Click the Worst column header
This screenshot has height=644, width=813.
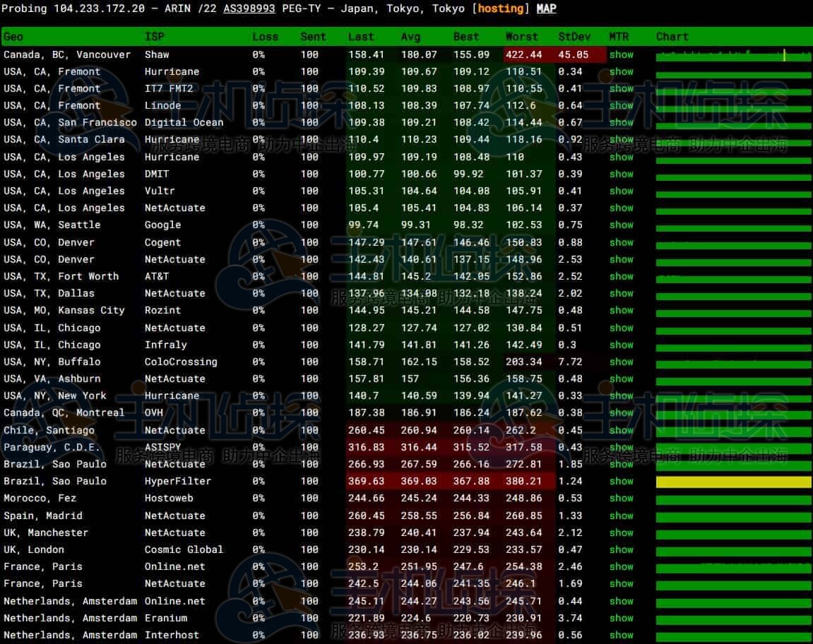tap(521, 37)
